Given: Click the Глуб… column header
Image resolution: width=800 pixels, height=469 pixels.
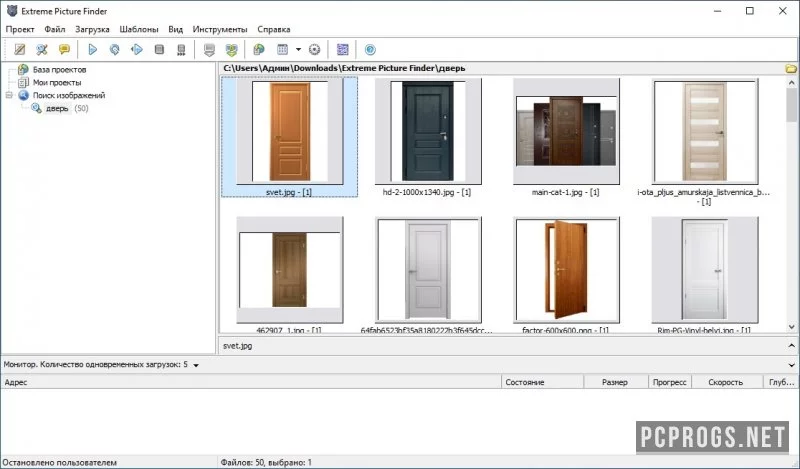Looking at the screenshot, I should click(781, 382).
